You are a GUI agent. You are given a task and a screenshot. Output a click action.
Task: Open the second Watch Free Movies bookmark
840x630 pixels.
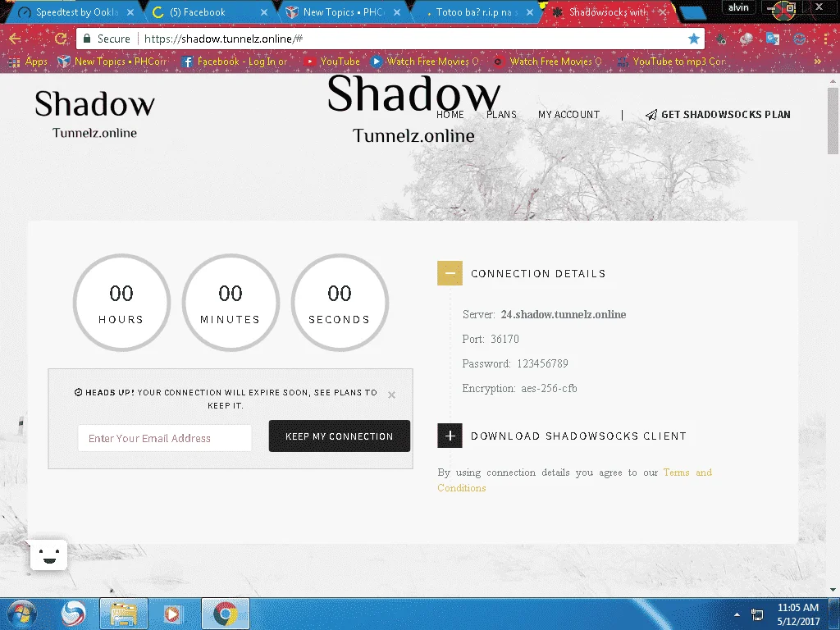548,62
